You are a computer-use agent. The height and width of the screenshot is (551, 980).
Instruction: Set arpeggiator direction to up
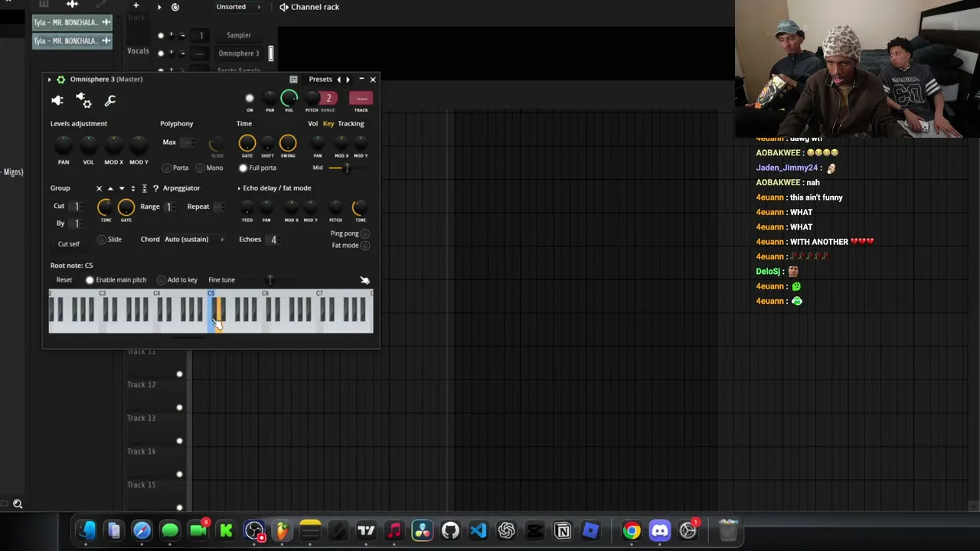tap(110, 188)
